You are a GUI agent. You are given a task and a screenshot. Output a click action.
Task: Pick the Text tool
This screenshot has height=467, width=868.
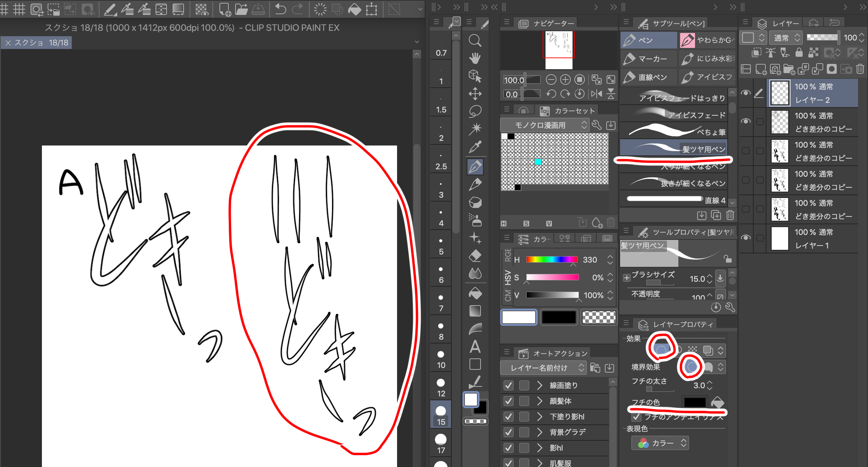[475, 347]
